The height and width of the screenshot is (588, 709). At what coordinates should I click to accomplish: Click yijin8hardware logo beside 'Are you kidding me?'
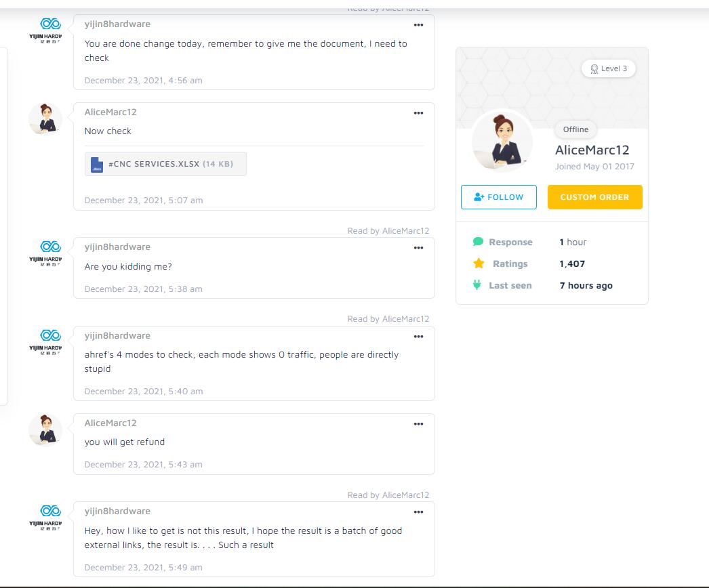(x=45, y=253)
